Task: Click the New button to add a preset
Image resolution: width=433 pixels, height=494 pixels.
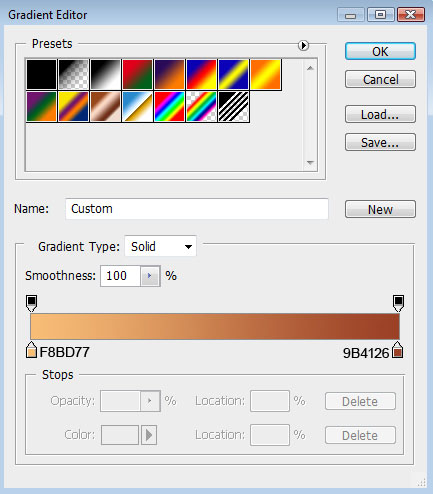Action: click(380, 209)
